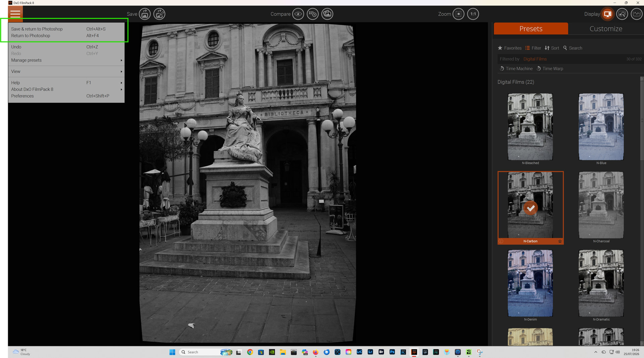Screen dimensions: 644x358
Task: Open the Windows Start menu
Action: click(x=172, y=352)
